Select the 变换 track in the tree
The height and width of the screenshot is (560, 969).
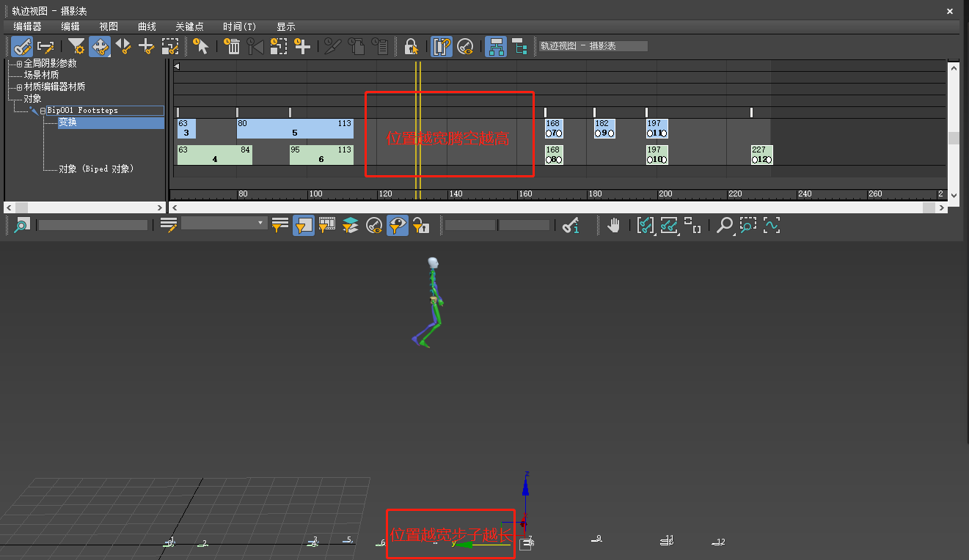click(x=68, y=122)
